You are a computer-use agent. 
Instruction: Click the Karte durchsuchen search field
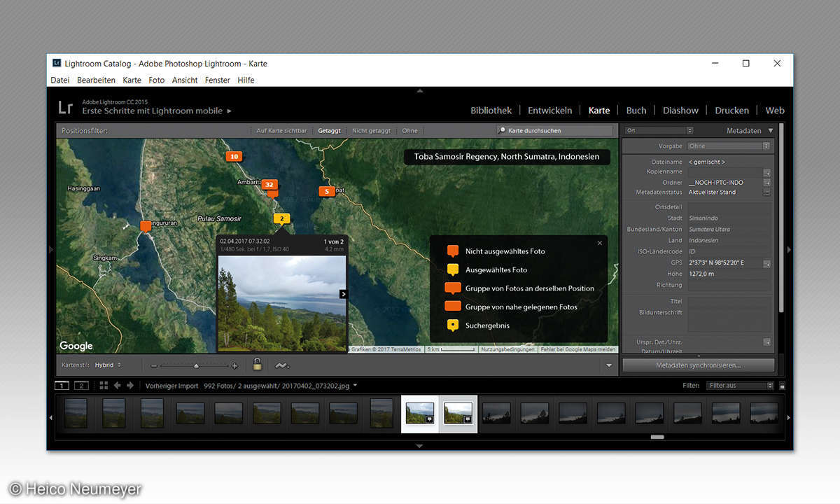(554, 130)
